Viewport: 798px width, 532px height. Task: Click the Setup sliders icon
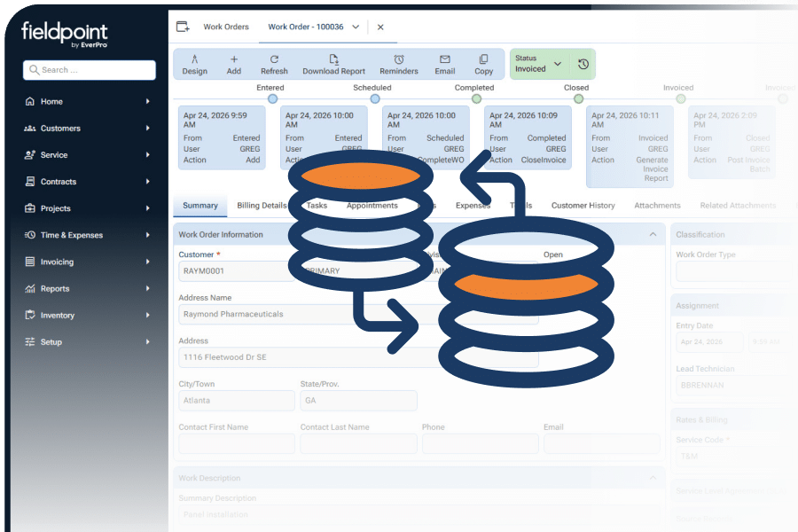30,341
